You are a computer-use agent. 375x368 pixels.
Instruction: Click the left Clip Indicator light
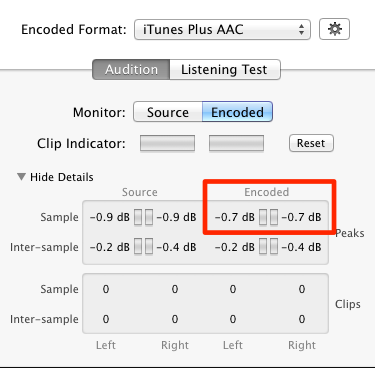click(x=167, y=143)
